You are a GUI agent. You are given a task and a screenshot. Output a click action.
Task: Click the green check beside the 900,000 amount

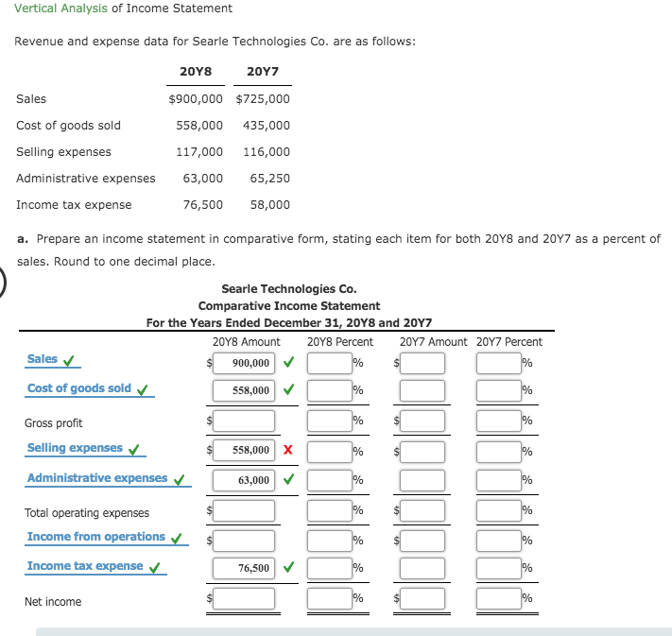pyautogui.click(x=289, y=362)
